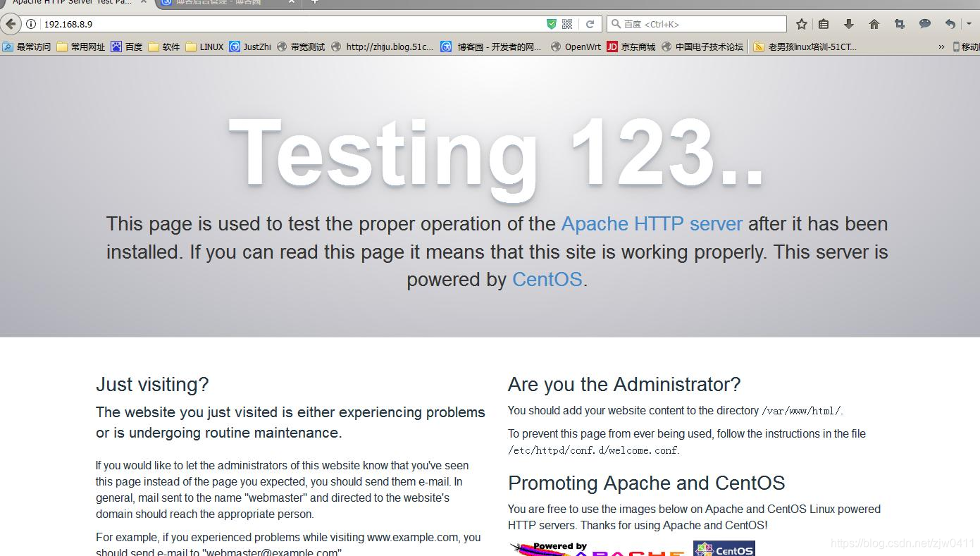Click the CentOS logo image
Image resolution: width=980 pixels, height=556 pixels.
(x=724, y=548)
